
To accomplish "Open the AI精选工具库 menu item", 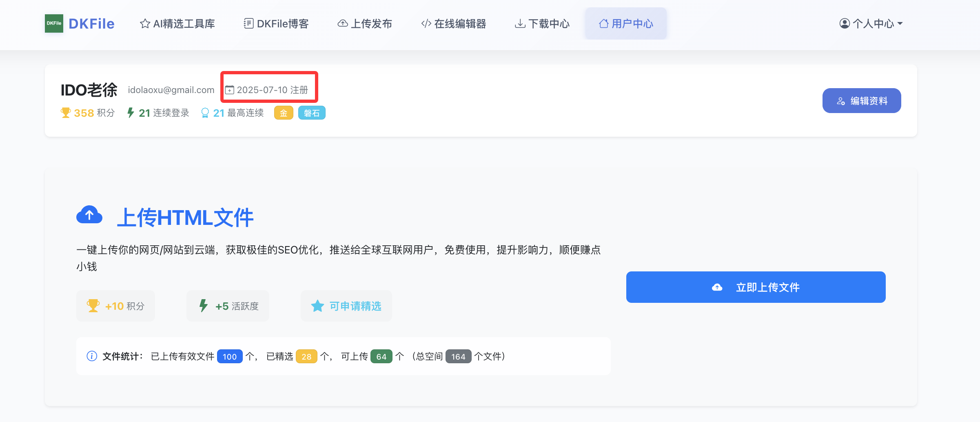I will click(x=177, y=24).
